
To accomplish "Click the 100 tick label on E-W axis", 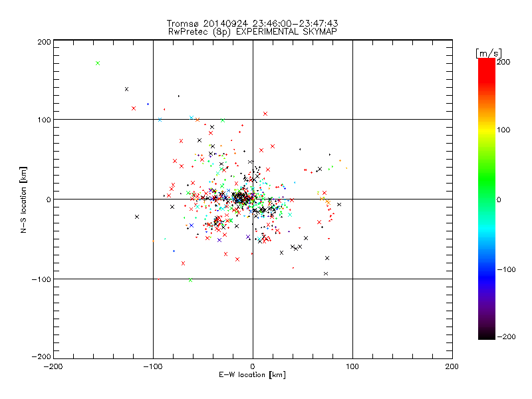I will click(352, 366).
